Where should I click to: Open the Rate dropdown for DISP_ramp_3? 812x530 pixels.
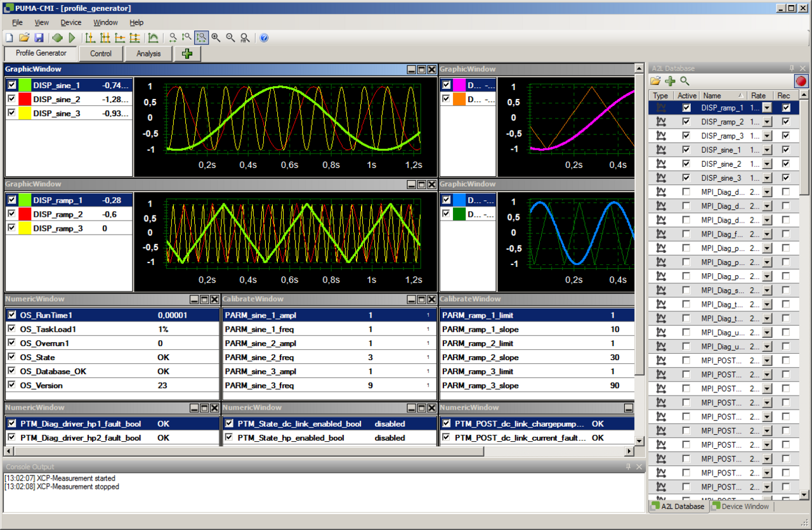767,136
